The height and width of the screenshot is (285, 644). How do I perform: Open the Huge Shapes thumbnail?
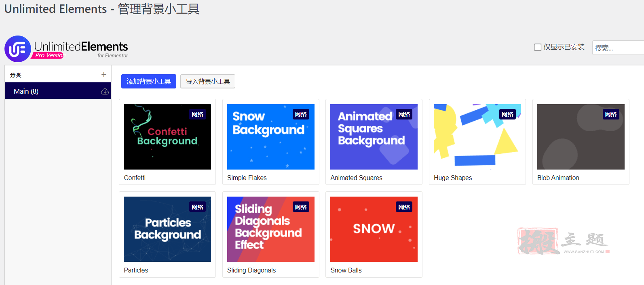477,137
